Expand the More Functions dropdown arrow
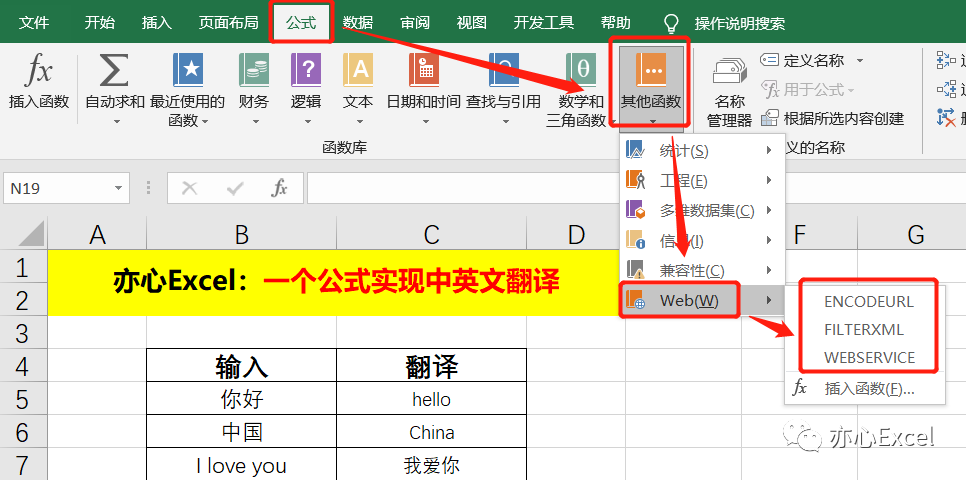This screenshot has width=966, height=480. (x=651, y=121)
